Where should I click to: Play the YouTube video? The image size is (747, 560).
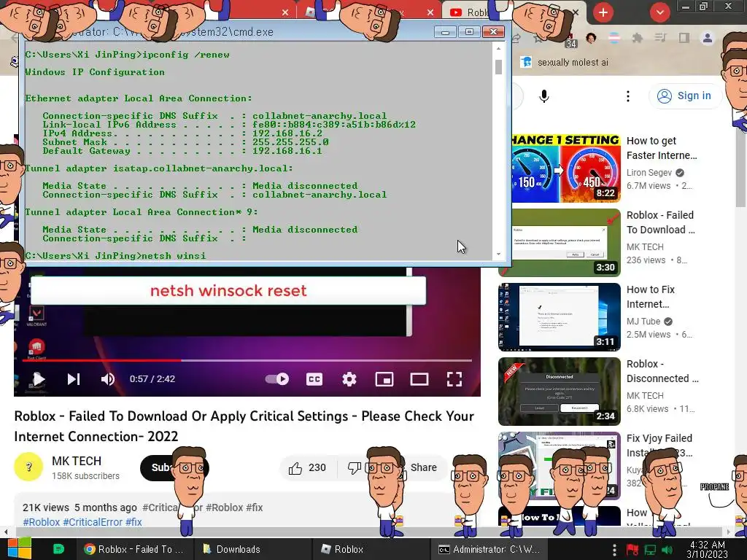38,379
